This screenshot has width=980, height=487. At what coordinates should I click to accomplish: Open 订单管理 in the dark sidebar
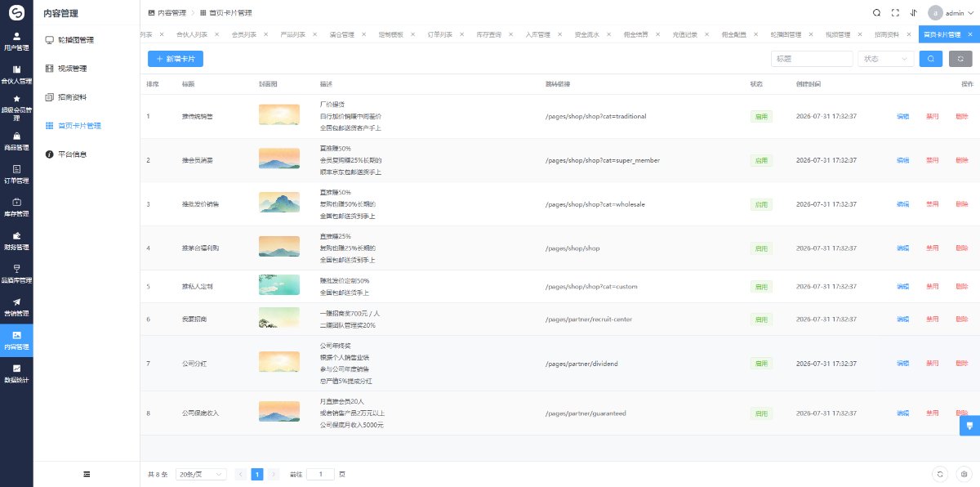[16, 174]
